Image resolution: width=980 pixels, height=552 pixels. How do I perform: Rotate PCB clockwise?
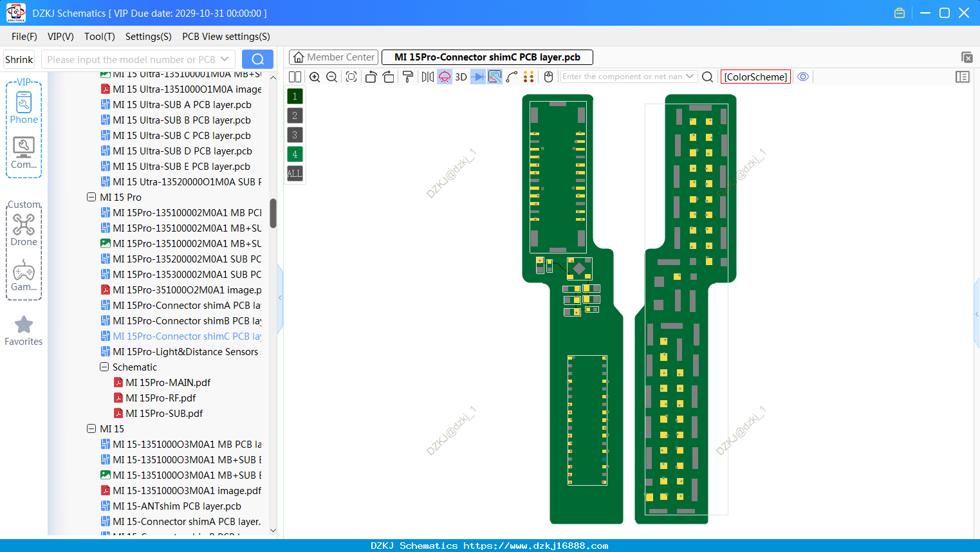pos(389,77)
